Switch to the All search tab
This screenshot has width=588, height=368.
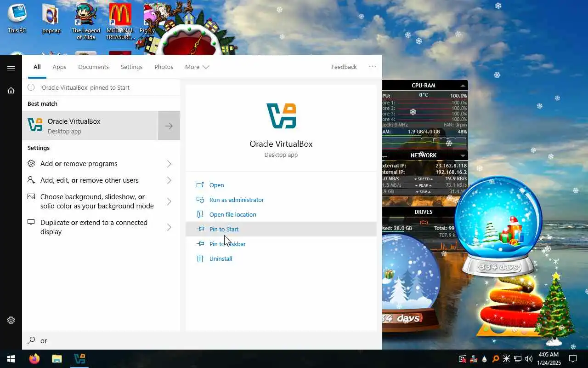point(37,67)
